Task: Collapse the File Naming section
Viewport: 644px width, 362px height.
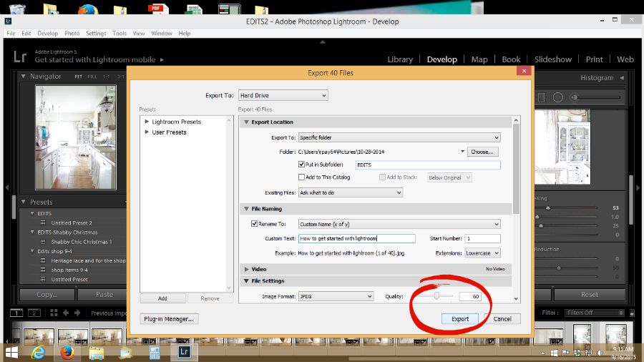Action: point(246,208)
